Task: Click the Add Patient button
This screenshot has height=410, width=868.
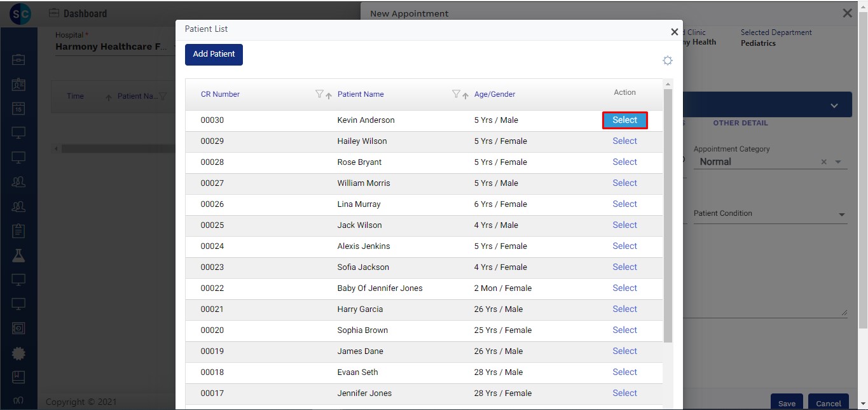Action: [x=214, y=54]
